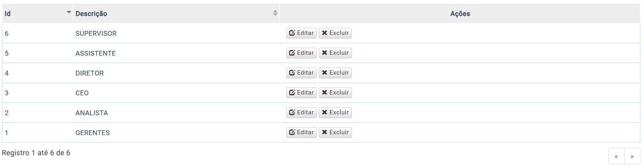Viewport: 644px width, 168px height.
Task: Remove ANALISTA using Excluir
Action: (x=335, y=112)
